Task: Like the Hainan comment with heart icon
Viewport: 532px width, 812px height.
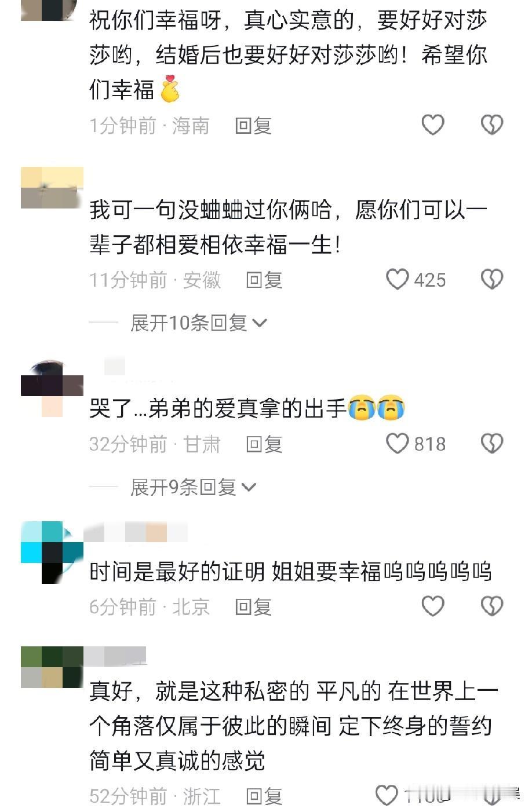Action: [432, 125]
